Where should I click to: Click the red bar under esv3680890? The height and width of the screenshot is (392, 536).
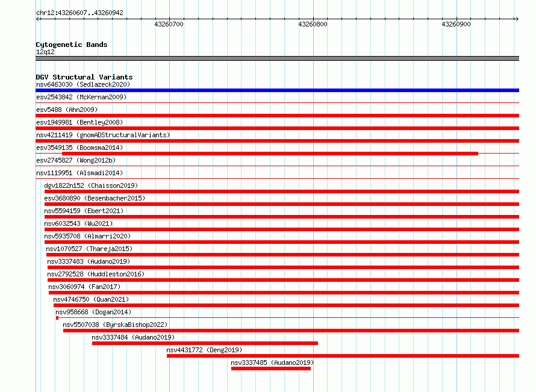tap(282, 204)
